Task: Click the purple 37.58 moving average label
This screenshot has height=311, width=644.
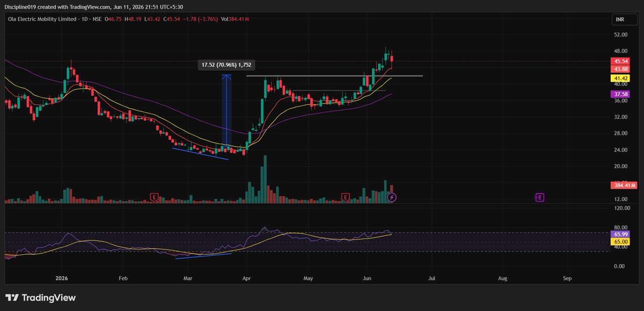Action: (x=621, y=94)
